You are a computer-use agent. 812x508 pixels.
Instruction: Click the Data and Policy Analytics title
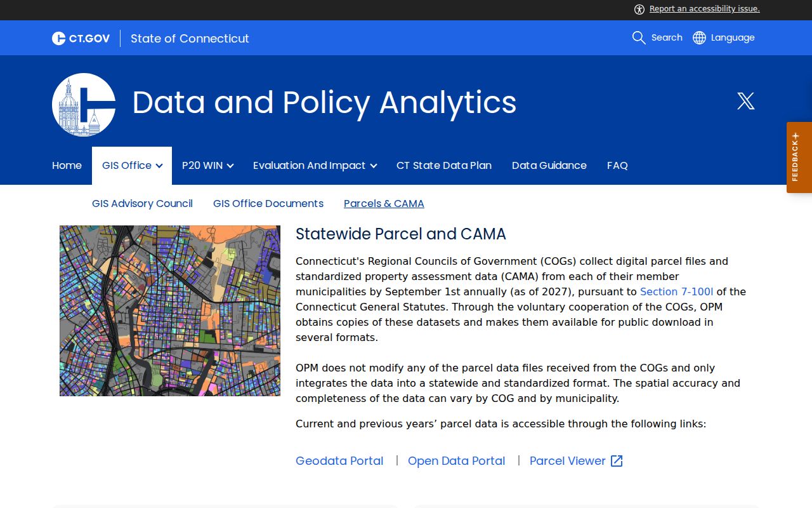[324, 102]
